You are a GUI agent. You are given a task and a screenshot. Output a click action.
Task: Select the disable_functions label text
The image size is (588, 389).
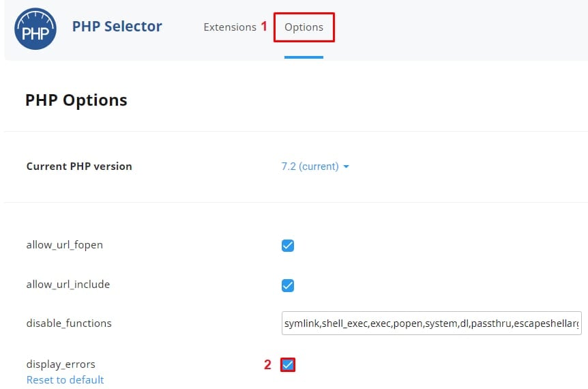[69, 323]
